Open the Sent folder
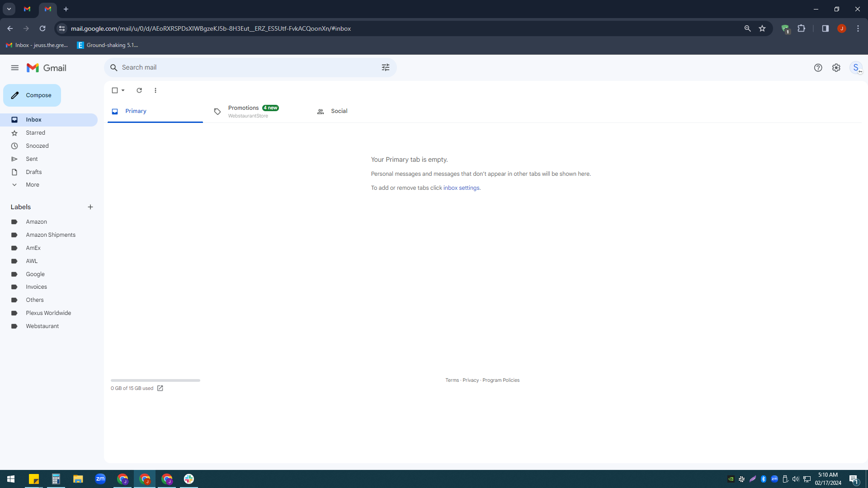Viewport: 868px width, 488px height. click(49, 159)
